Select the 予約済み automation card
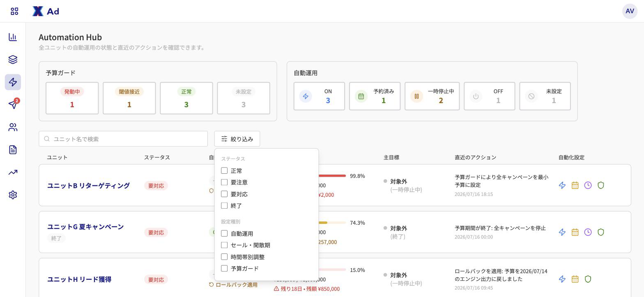 pos(375,96)
